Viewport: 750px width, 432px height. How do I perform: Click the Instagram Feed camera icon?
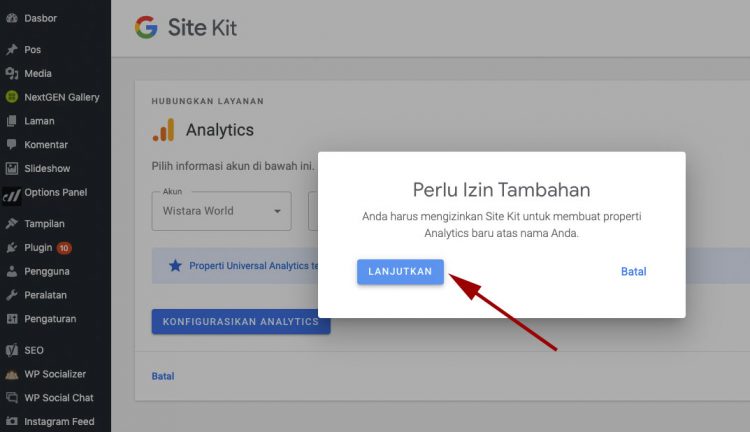[12, 421]
